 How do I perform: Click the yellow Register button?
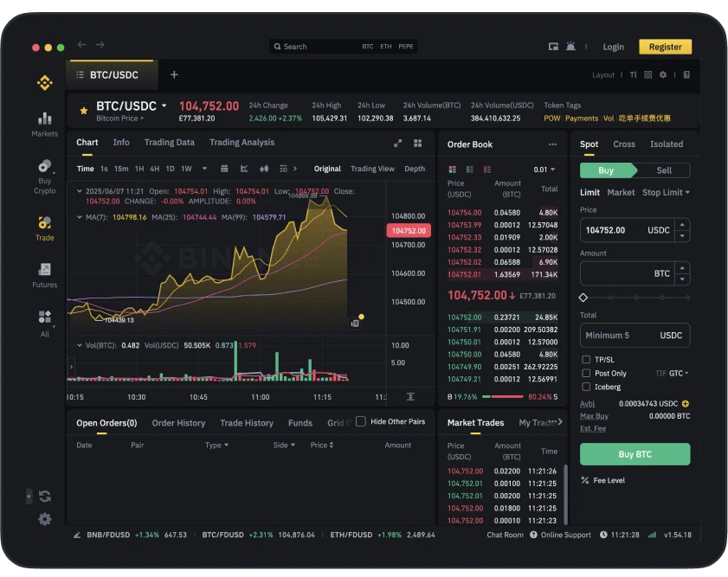[x=665, y=47]
